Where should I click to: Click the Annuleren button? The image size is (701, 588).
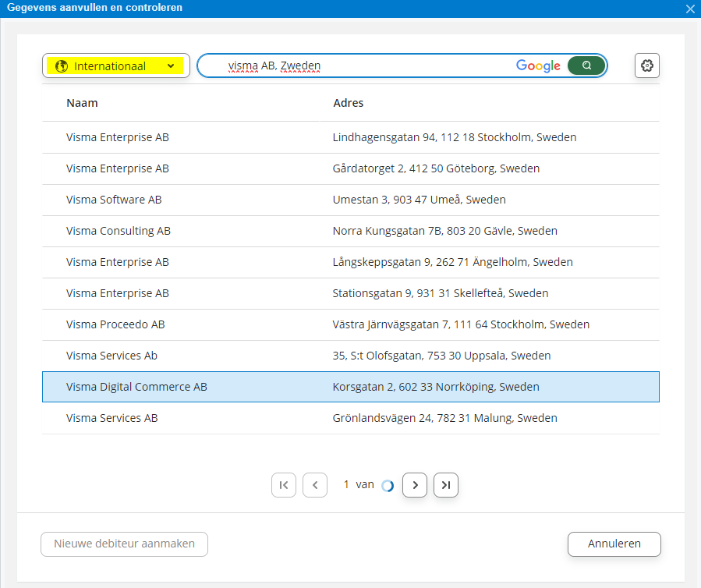coord(614,544)
